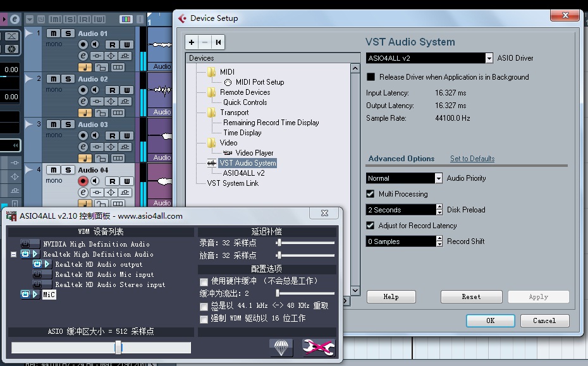Click the inserts state icon on Audio 01

(x=97, y=56)
